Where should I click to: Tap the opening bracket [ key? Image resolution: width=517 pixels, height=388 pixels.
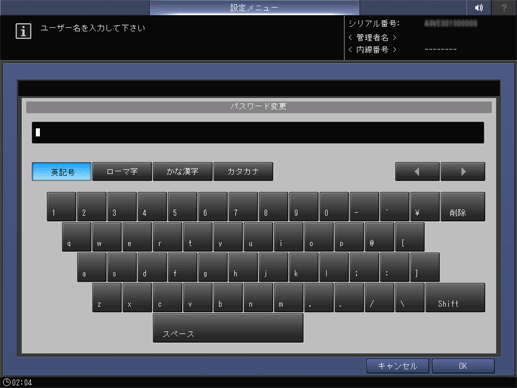click(410, 237)
